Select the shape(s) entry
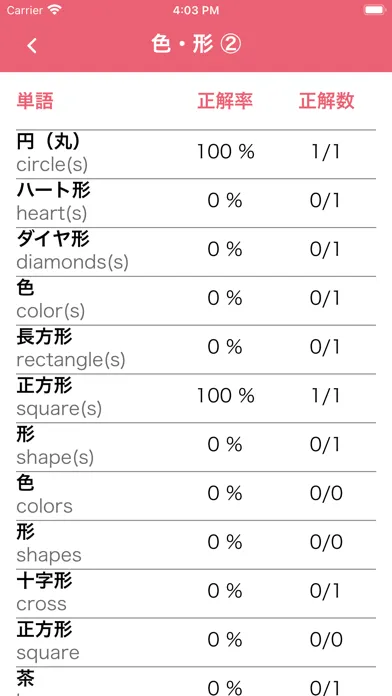The height and width of the screenshot is (696, 392). click(196, 447)
